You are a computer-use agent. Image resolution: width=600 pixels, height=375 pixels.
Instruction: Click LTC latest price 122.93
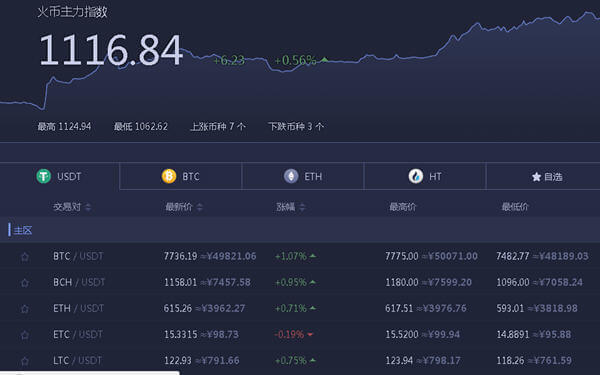point(178,360)
